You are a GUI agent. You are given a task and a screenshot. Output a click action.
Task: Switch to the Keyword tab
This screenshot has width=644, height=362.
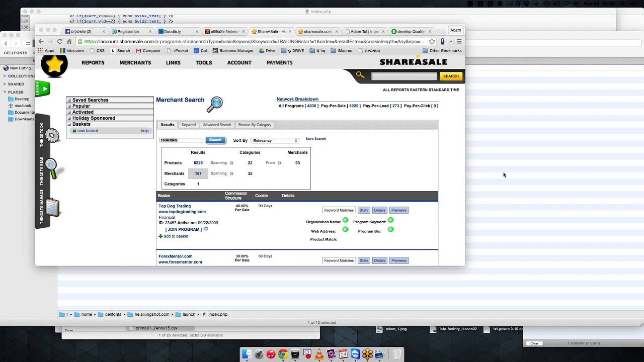[189, 125]
